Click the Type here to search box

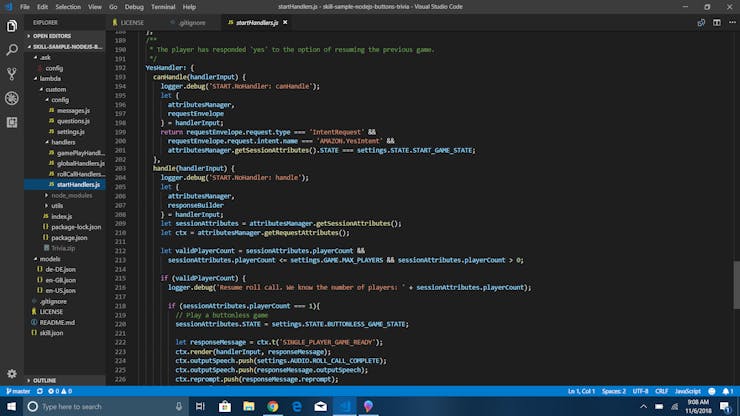click(104, 406)
